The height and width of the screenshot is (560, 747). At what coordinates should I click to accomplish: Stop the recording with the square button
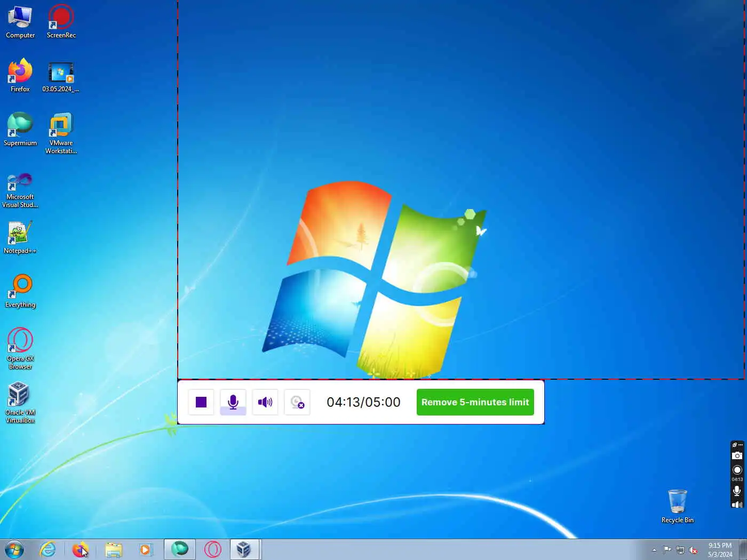click(x=201, y=402)
